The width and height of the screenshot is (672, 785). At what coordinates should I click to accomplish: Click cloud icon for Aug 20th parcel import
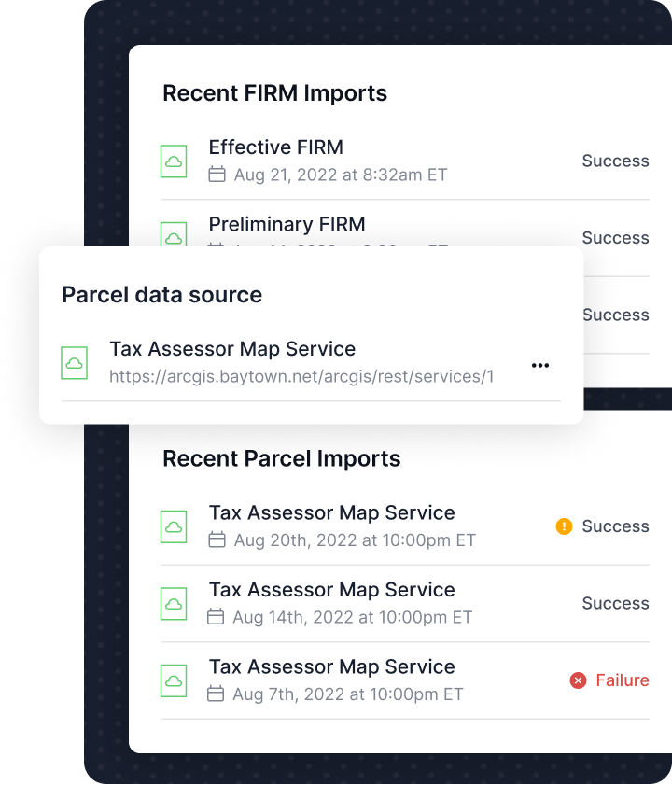(173, 526)
